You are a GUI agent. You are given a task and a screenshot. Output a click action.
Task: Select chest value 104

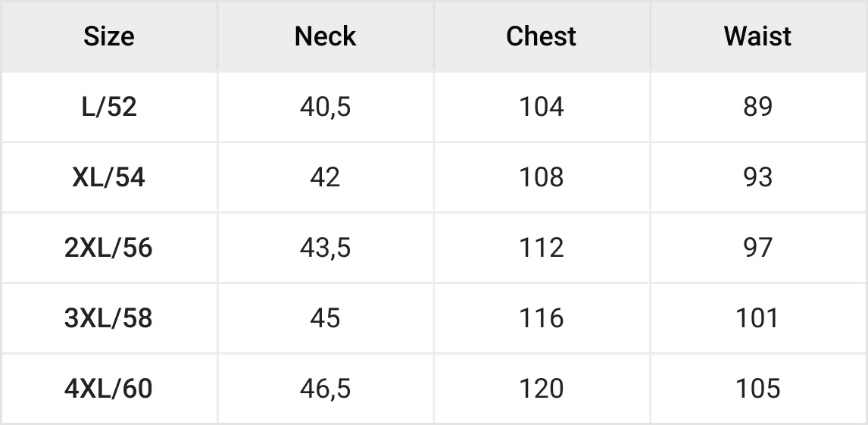[x=542, y=107]
